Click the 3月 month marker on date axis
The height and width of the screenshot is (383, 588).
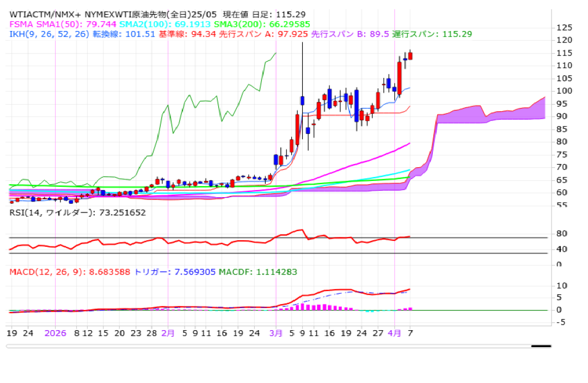point(276,332)
